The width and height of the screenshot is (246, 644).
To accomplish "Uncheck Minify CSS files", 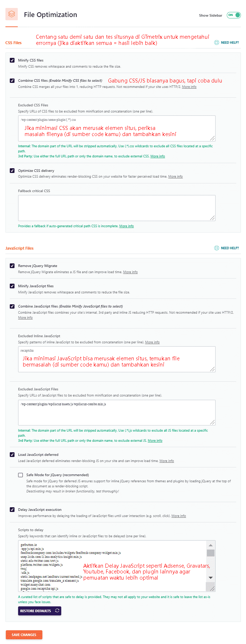I will click(x=12, y=60).
